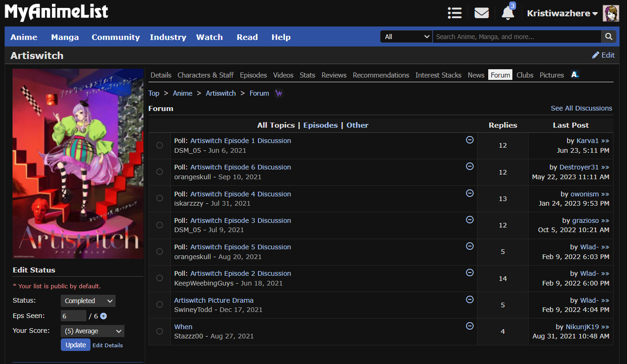Viewport: 627px width, 364px height.
Task: Click the pencil Edit icon link
Action: coord(603,55)
